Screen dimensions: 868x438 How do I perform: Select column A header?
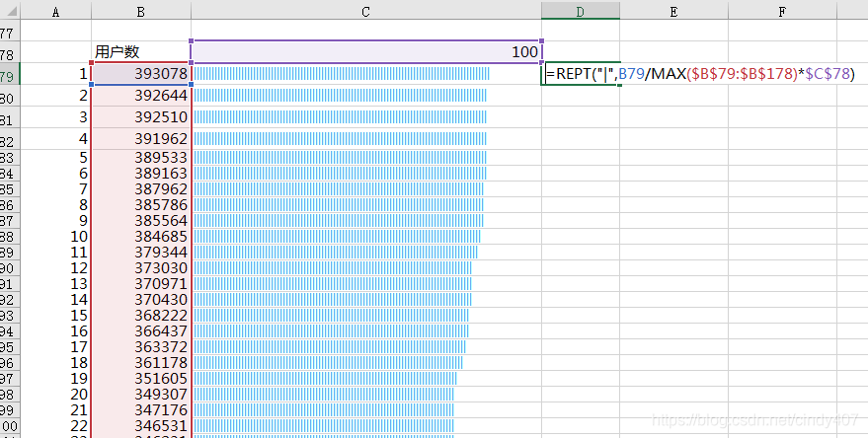coord(55,12)
